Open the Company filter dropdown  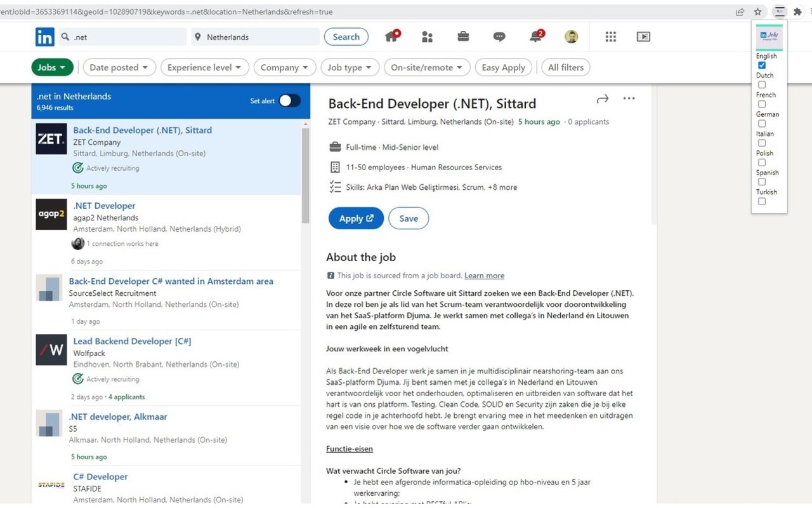click(285, 67)
